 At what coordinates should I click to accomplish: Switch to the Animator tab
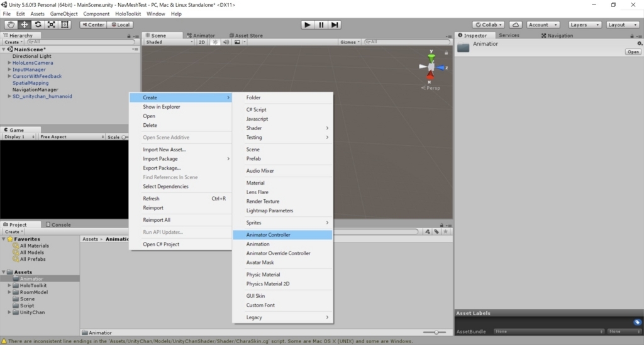(201, 36)
